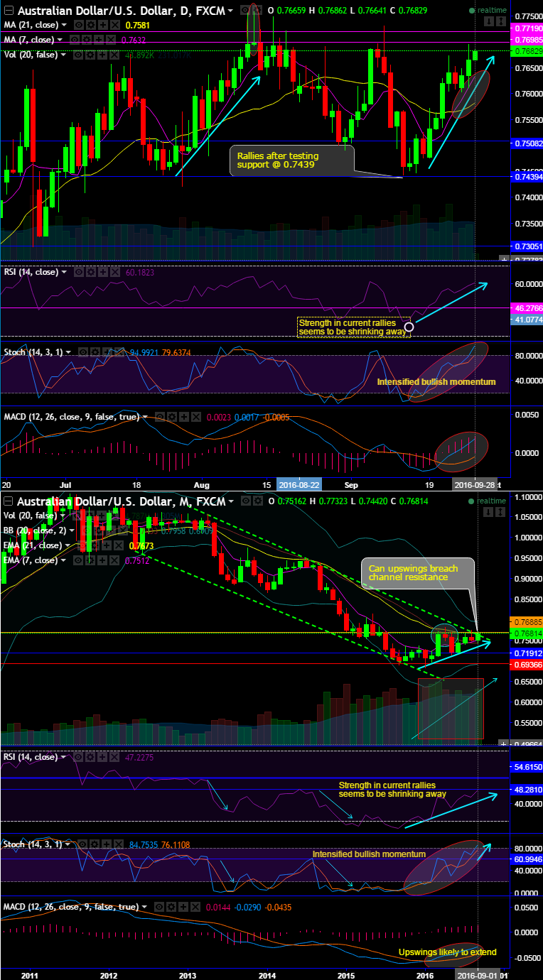Image resolution: width=543 pixels, height=980 pixels.
Task: Click 0.74394 support price label on daily axis
Action: [x=527, y=177]
